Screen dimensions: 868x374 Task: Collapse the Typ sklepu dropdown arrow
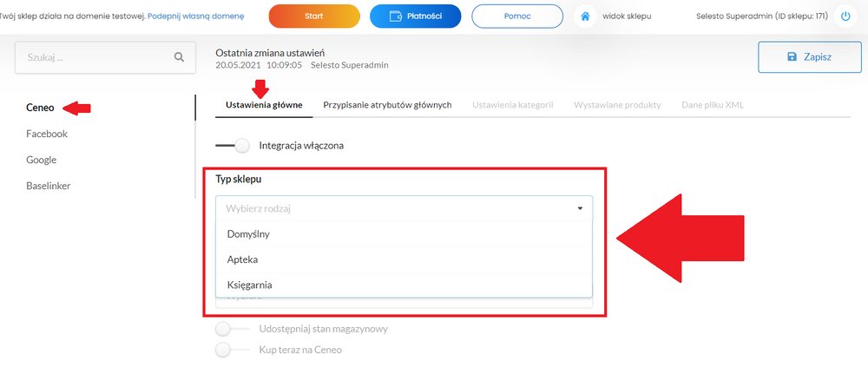[x=580, y=208]
